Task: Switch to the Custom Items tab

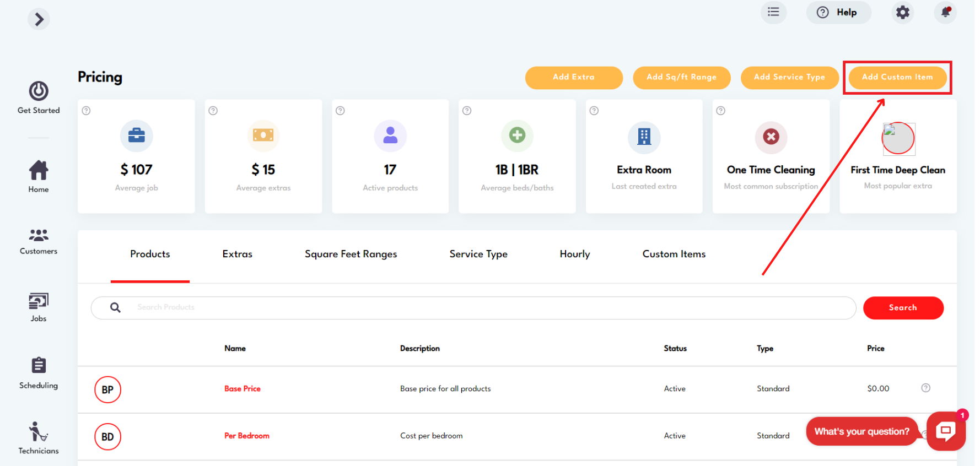Action: click(x=674, y=254)
